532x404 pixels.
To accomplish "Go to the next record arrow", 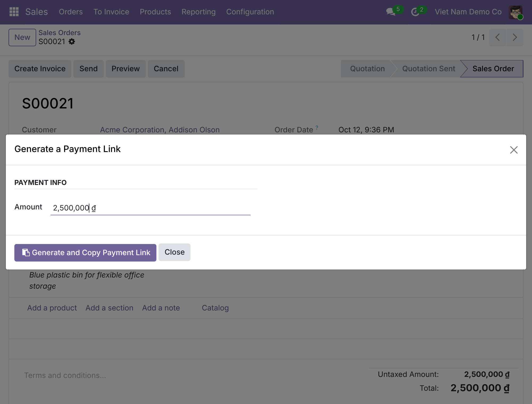I will (x=515, y=37).
